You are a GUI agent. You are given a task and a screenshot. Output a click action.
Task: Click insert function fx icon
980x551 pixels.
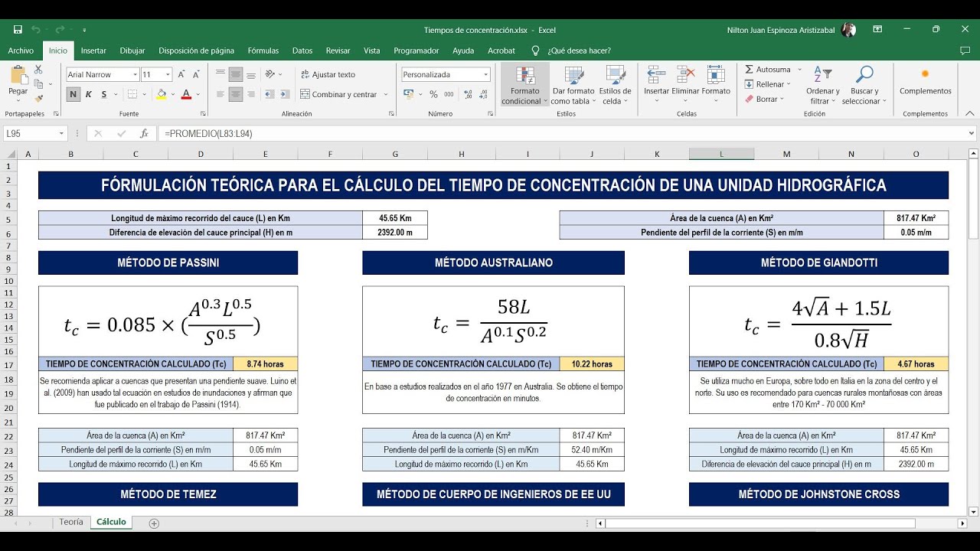coord(144,133)
